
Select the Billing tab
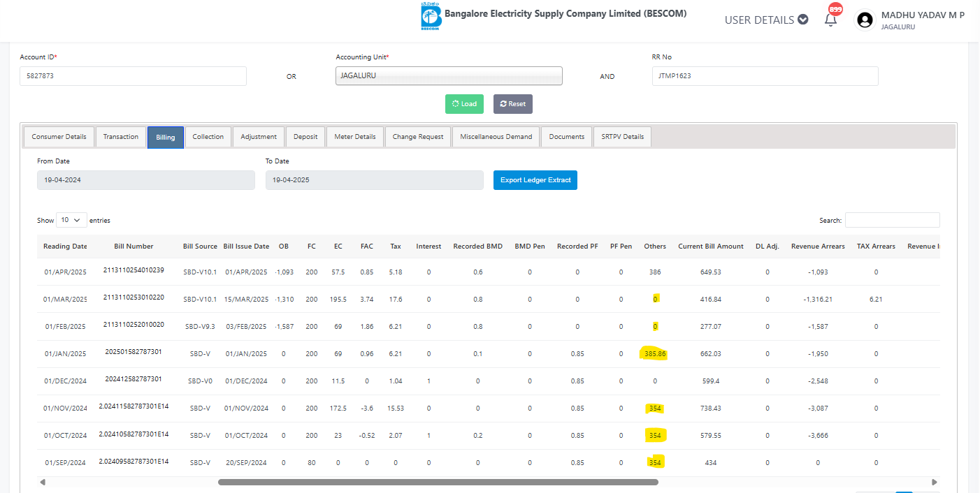pos(166,137)
